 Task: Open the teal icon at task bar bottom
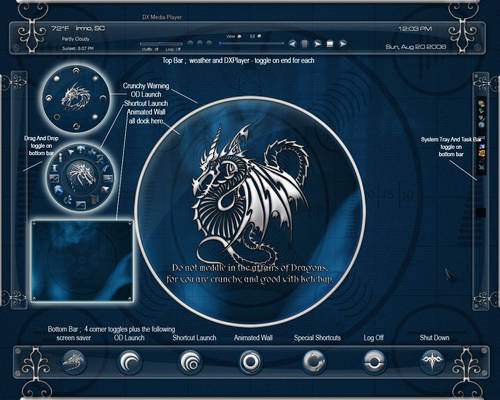tap(482, 166)
